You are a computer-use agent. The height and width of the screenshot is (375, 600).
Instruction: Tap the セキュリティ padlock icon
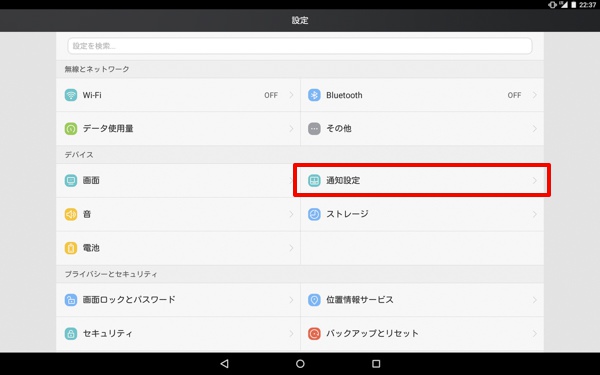71,333
